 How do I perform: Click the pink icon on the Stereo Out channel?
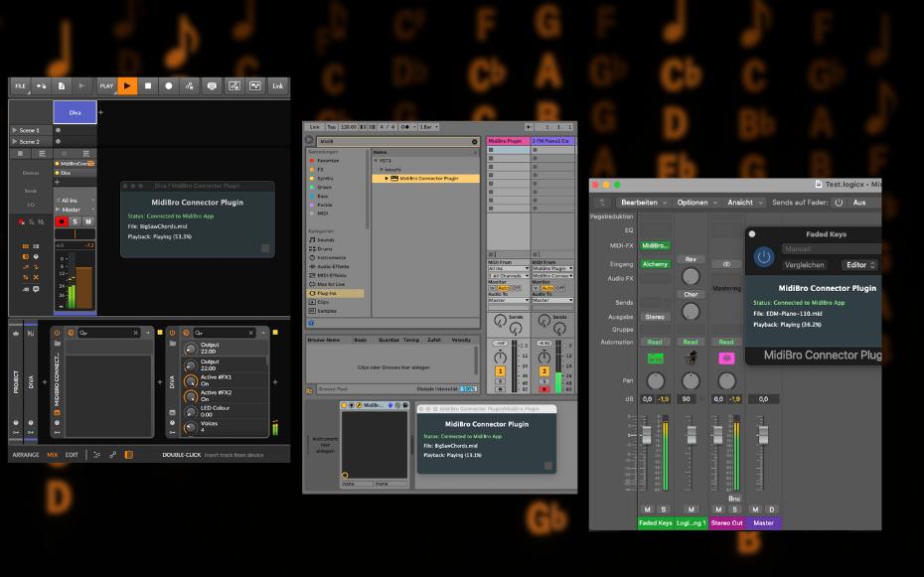[x=724, y=356]
